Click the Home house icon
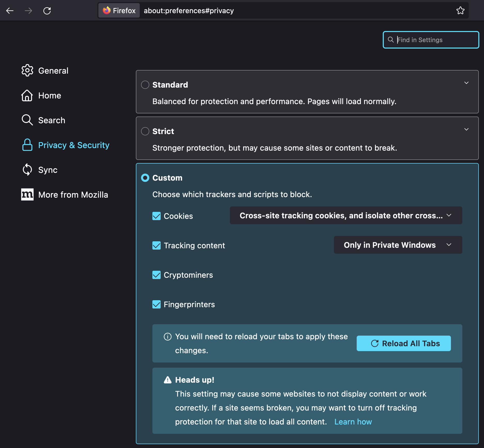The height and width of the screenshot is (448, 484). [27, 95]
